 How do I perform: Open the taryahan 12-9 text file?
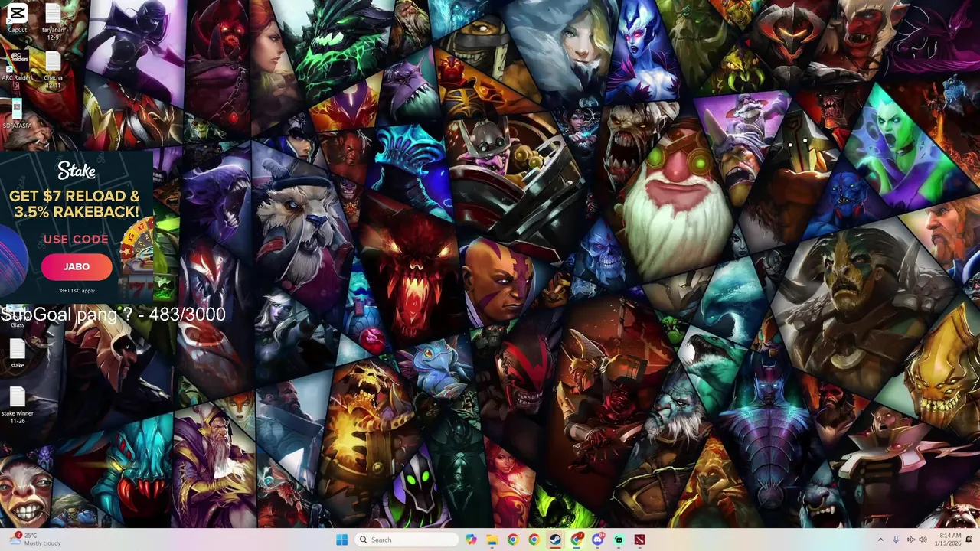53,21
